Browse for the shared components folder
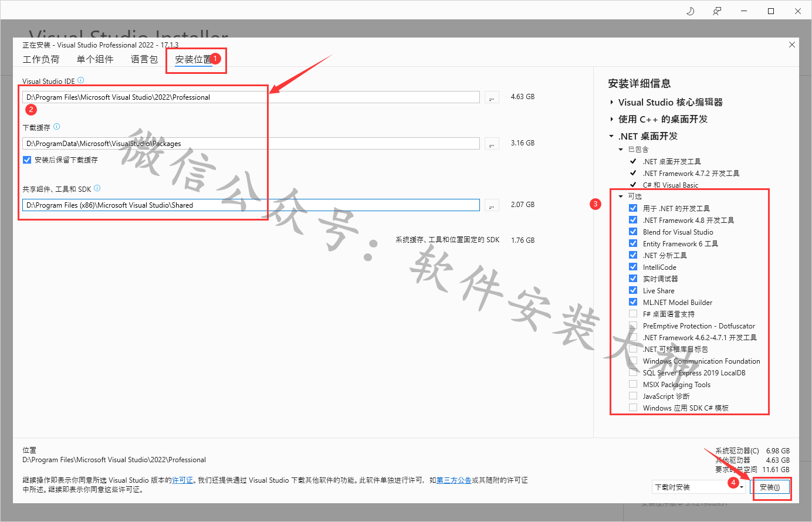Viewport: 812px width, 522px height. click(492, 205)
